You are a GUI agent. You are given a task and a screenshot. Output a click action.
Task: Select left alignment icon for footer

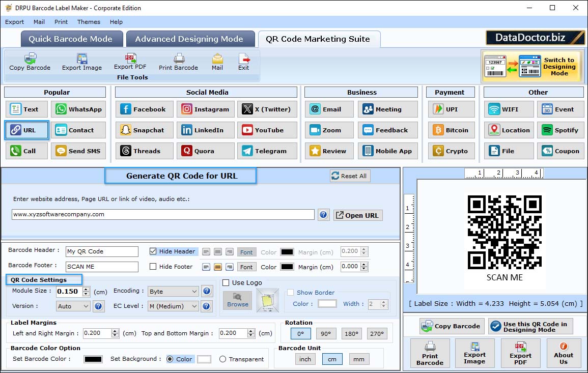206,267
